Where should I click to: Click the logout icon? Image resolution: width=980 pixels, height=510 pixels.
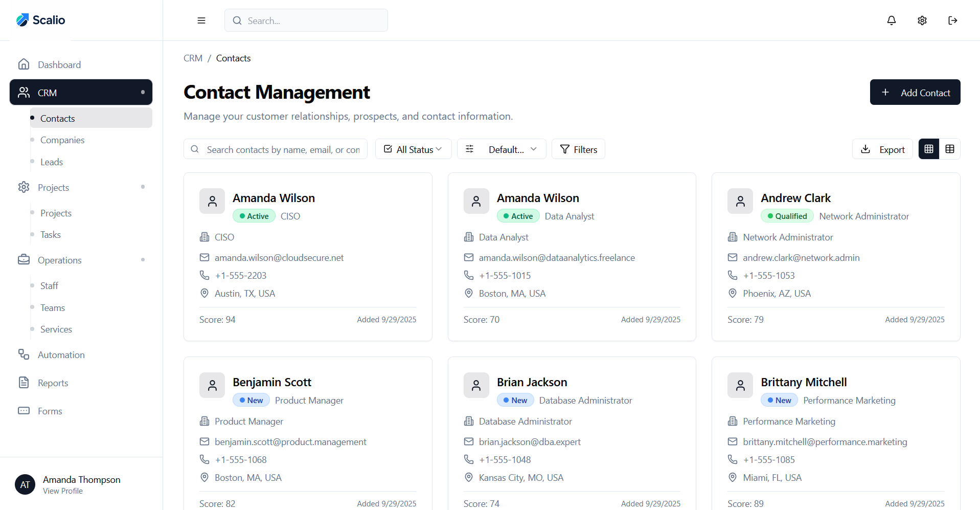952,20
